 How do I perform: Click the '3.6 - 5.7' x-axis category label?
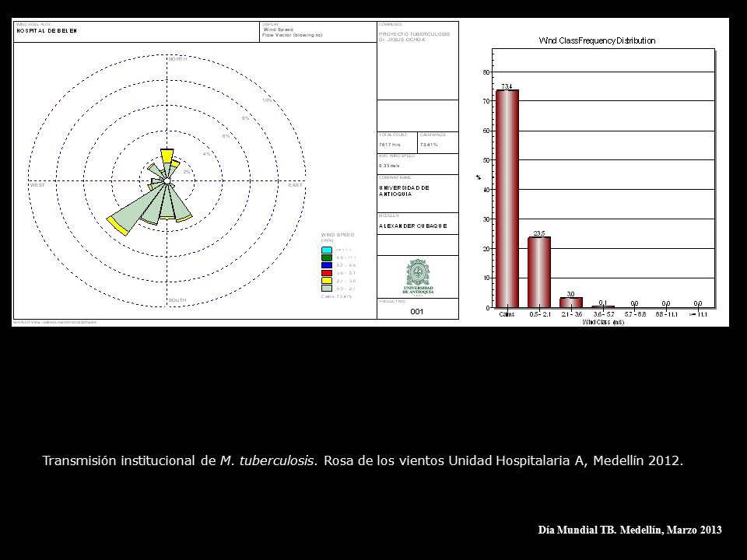pos(603,314)
